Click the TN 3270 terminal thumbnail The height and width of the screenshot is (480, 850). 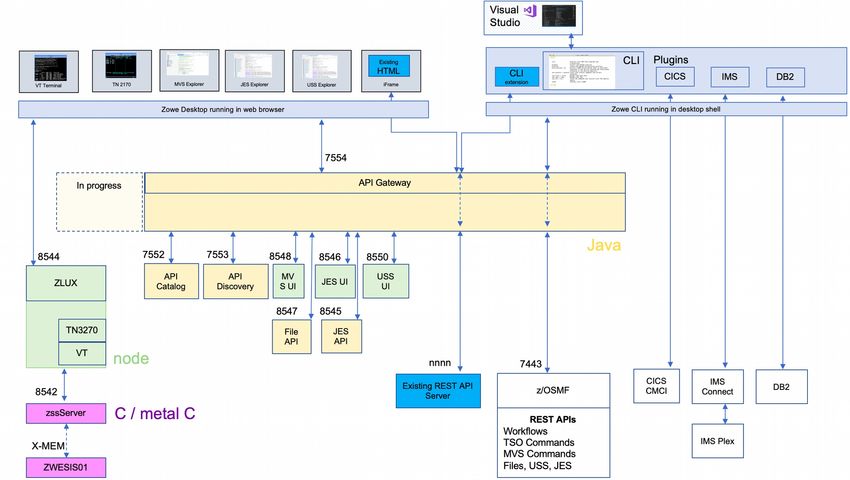[121, 71]
